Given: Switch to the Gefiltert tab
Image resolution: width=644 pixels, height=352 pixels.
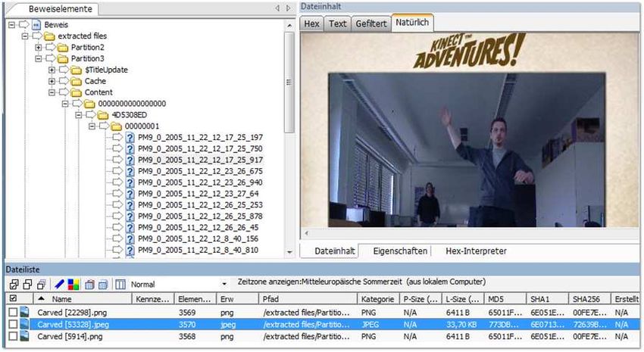Looking at the screenshot, I should coord(371,23).
